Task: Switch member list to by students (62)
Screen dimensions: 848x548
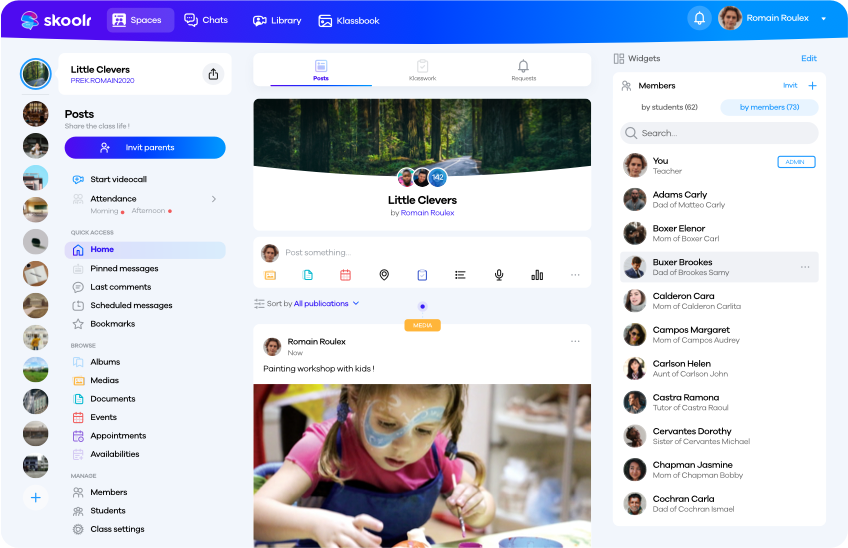Action: point(669,107)
